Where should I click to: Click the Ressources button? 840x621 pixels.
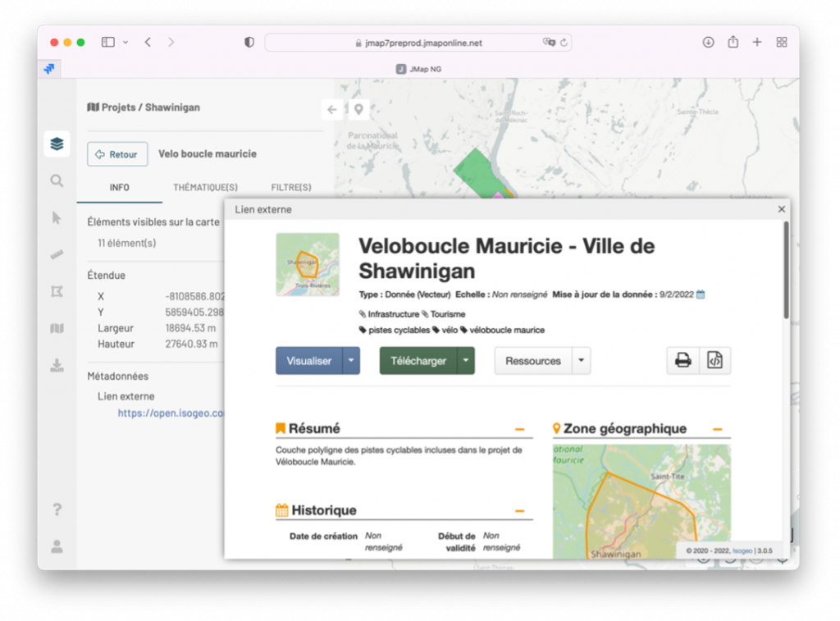tap(533, 361)
